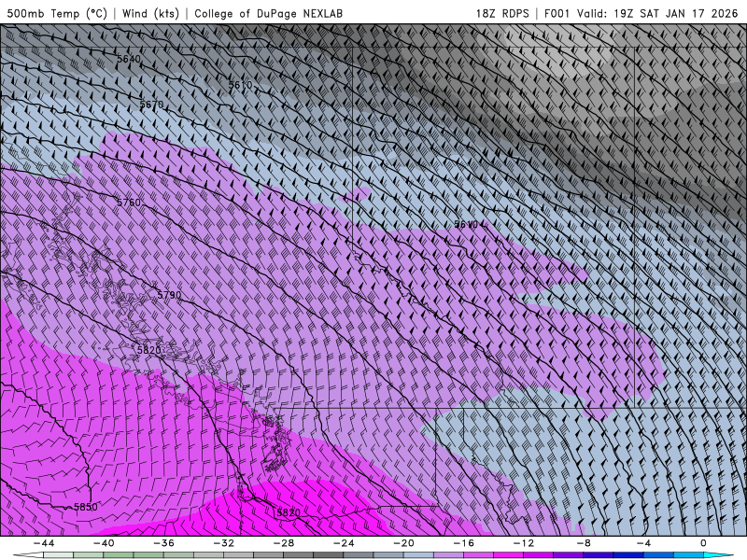This screenshot has height=560, width=747.
Task: Click the "F001" forecast hour label
Action: 557,13
